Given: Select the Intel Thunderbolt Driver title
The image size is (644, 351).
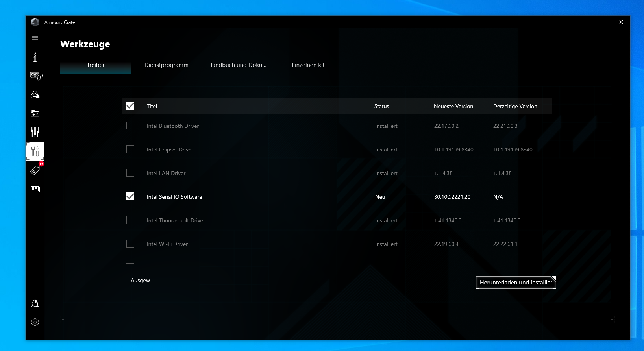Looking at the screenshot, I should [x=176, y=220].
